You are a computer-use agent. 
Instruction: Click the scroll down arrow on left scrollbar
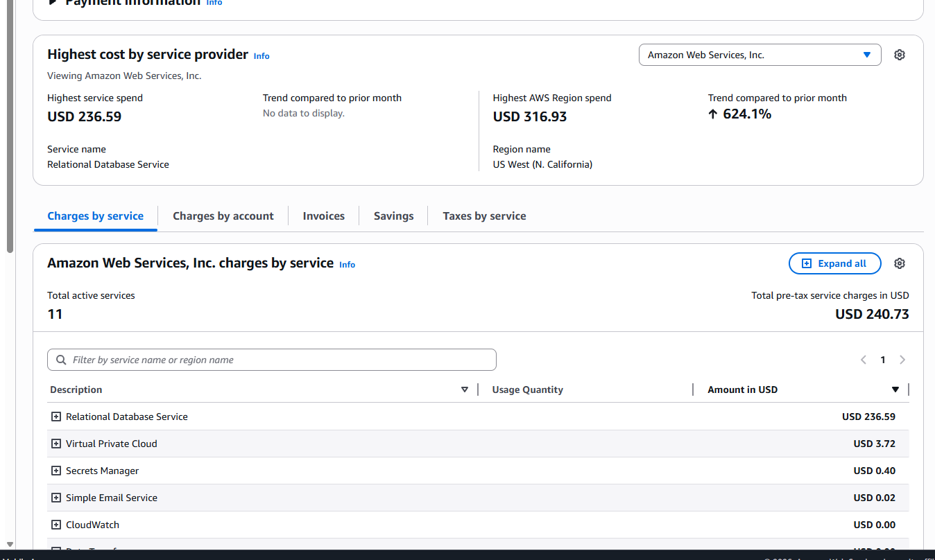pyautogui.click(x=10, y=544)
